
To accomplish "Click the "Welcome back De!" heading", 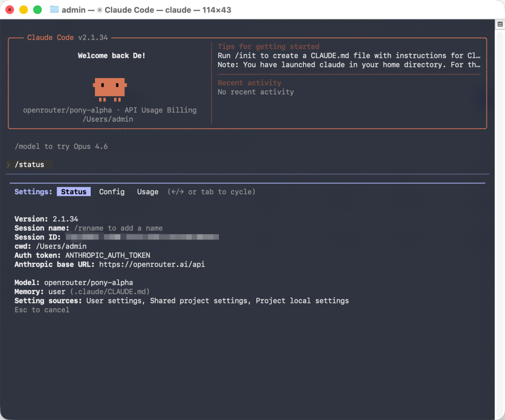I will pos(111,56).
